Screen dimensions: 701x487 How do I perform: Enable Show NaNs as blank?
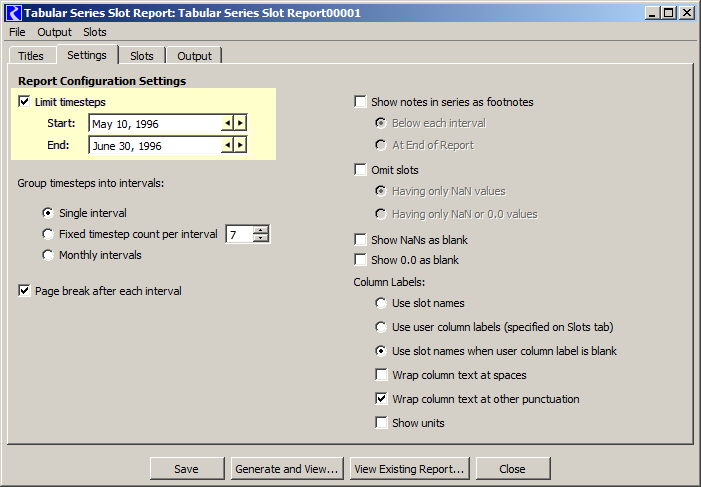point(360,240)
